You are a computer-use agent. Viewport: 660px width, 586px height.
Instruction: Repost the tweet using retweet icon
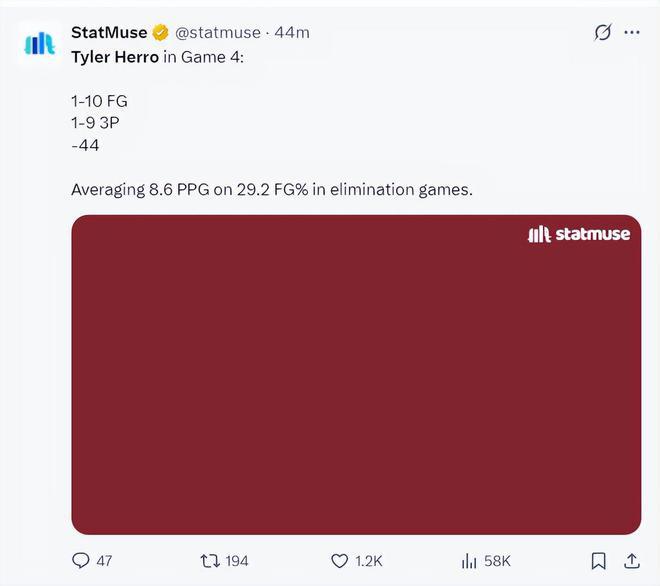click(210, 561)
